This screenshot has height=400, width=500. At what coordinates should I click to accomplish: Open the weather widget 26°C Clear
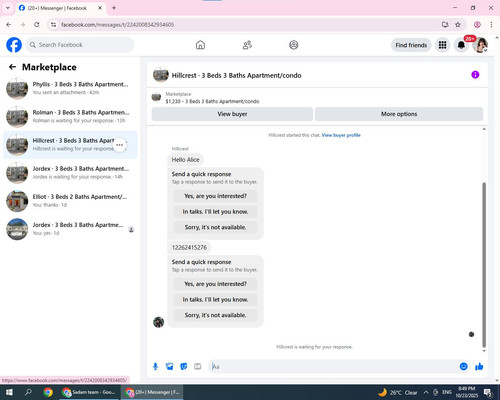pyautogui.click(x=398, y=392)
